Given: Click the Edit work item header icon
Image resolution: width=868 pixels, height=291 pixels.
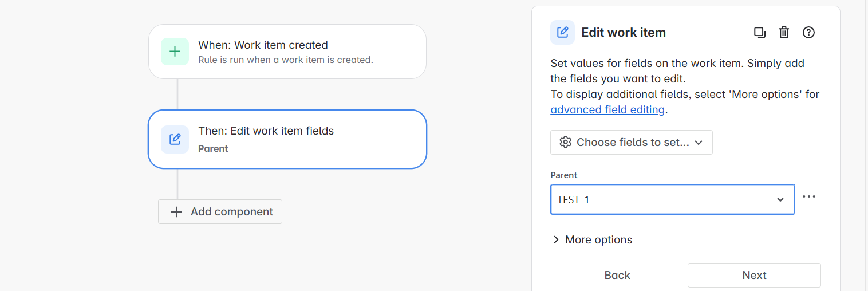Looking at the screenshot, I should 562,32.
